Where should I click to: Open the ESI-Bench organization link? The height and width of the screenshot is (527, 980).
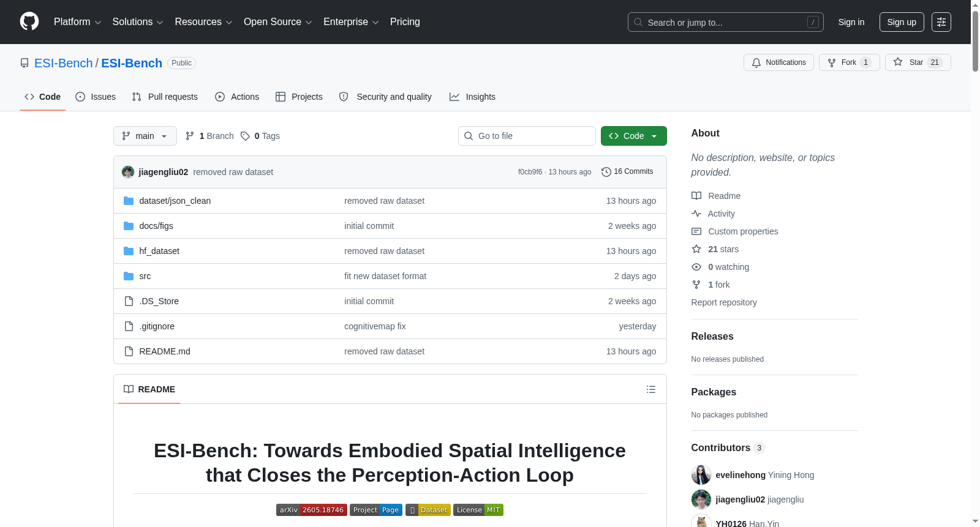(64, 63)
